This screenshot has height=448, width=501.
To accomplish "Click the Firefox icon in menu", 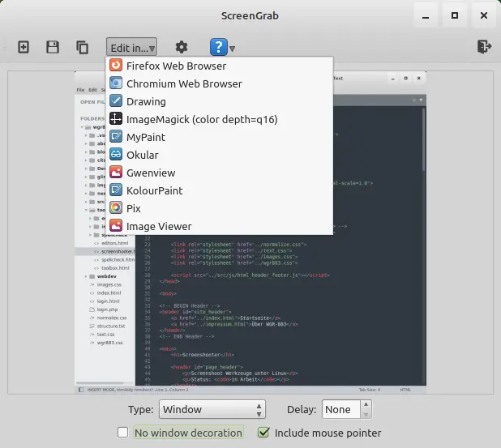I will (116, 65).
